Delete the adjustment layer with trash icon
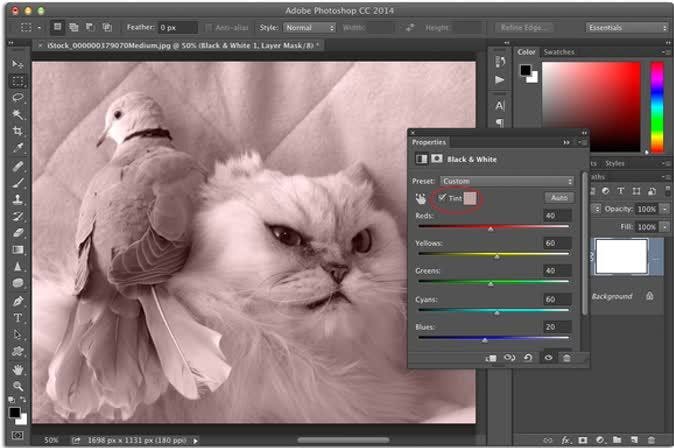The width and height of the screenshot is (674, 448). pos(567,358)
